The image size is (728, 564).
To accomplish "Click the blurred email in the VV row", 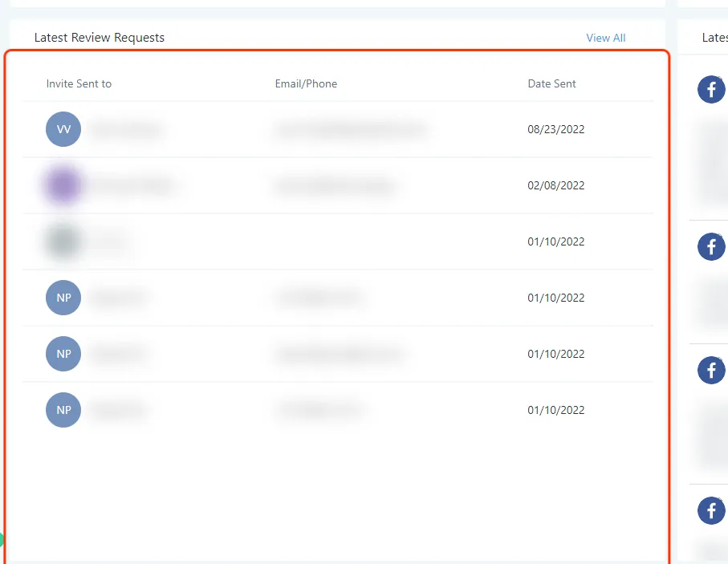I will 351,129.
